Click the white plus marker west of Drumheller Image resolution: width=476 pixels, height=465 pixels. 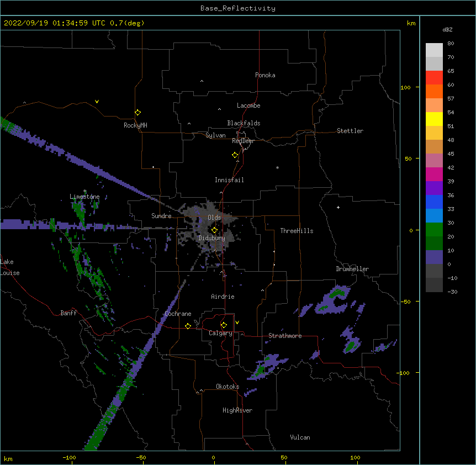click(x=338, y=207)
